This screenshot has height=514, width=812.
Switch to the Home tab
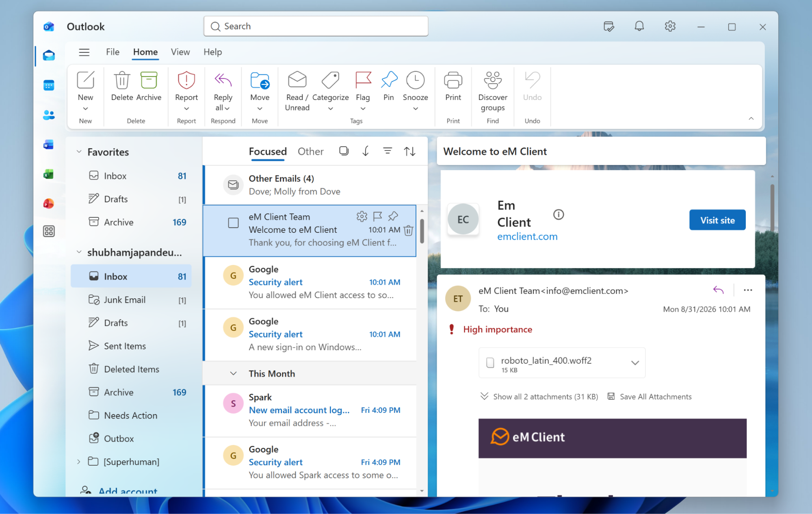[x=145, y=52]
